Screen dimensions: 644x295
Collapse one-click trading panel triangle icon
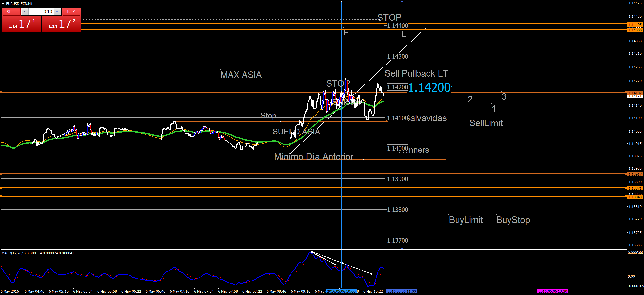coord(3,4)
